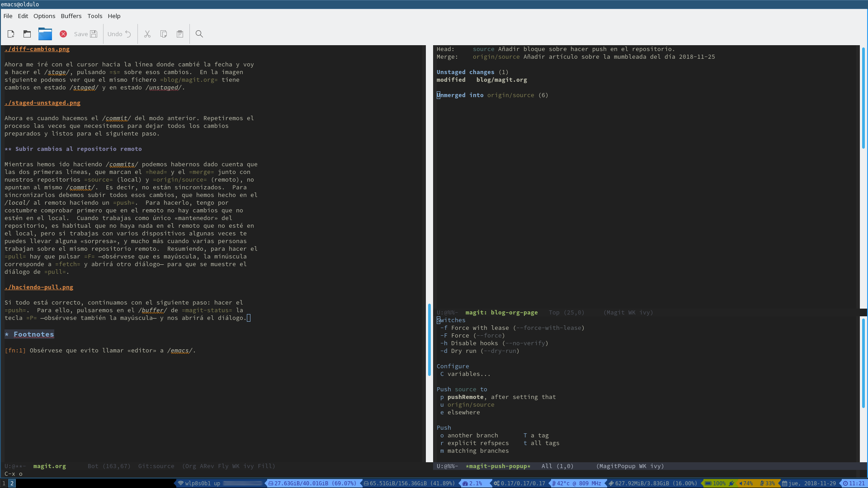The height and width of the screenshot is (488, 868).
Task: Click the wifi signal strength bar
Action: click(242, 483)
